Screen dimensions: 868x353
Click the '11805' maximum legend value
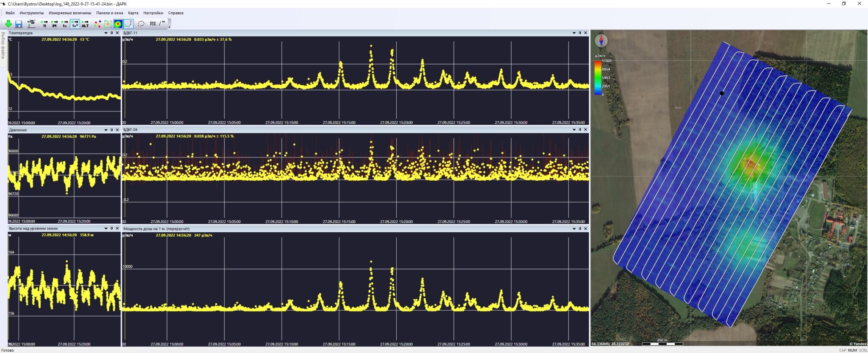pos(606,61)
